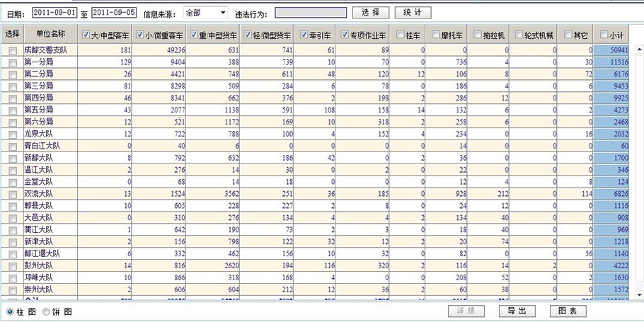
Task: Click the 9404 cell in 第一分局 row
Action: (x=159, y=62)
